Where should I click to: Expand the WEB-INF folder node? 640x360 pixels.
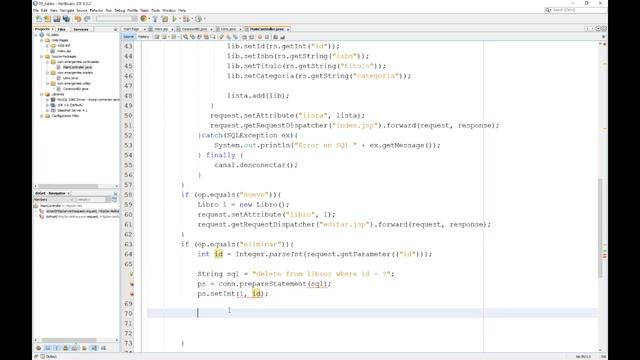pyautogui.click(x=47, y=46)
